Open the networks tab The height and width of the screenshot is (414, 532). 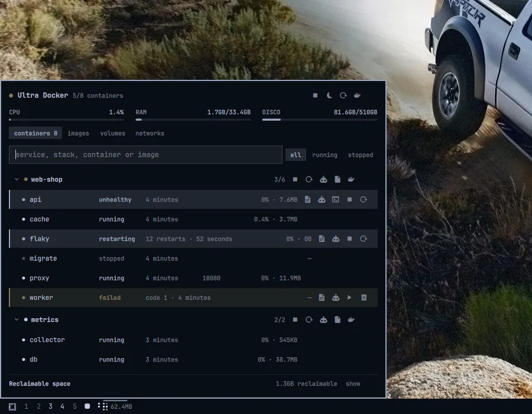(150, 133)
